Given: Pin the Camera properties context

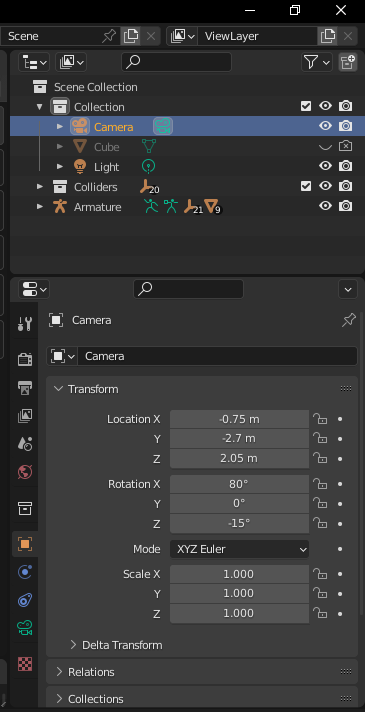Looking at the screenshot, I should point(348,321).
